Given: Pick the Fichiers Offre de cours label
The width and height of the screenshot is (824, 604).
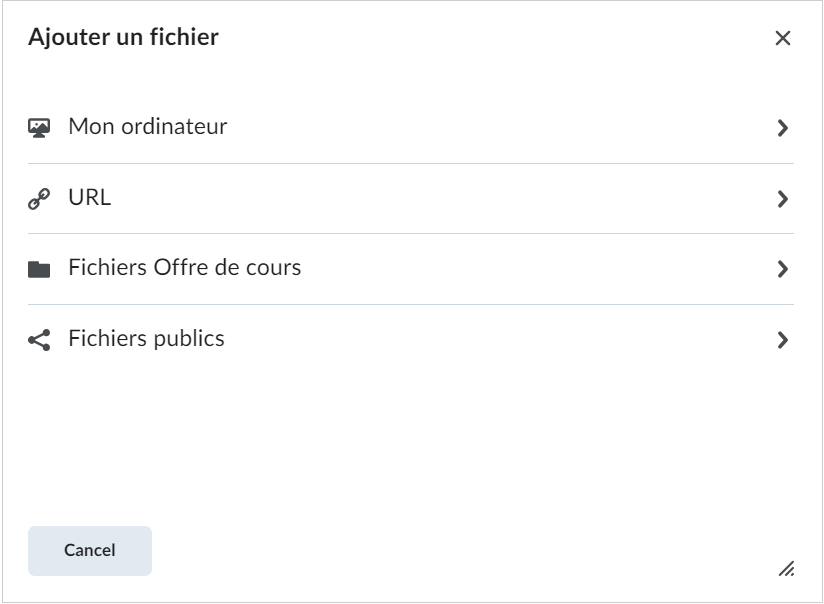Looking at the screenshot, I should click(184, 268).
